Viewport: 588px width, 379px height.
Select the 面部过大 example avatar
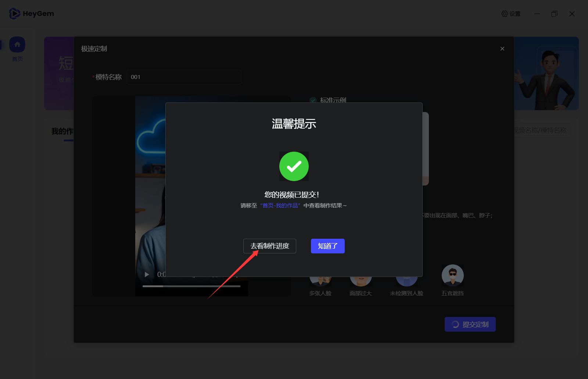(x=361, y=281)
